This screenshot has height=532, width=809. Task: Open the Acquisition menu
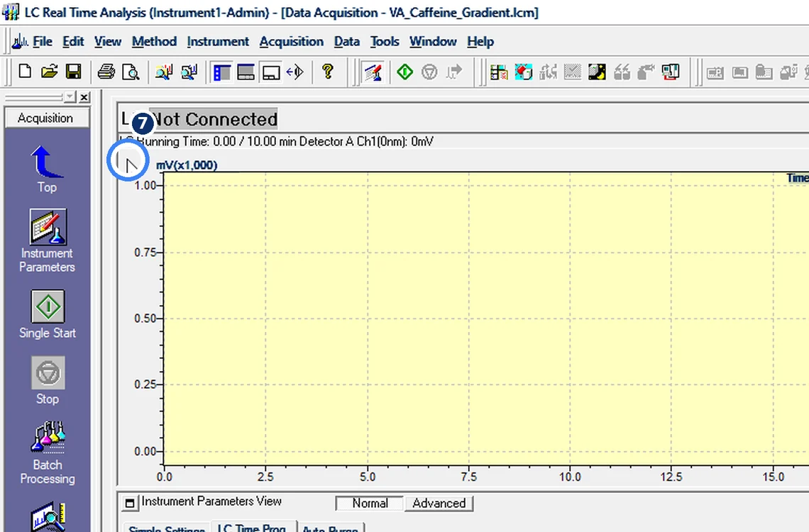292,41
